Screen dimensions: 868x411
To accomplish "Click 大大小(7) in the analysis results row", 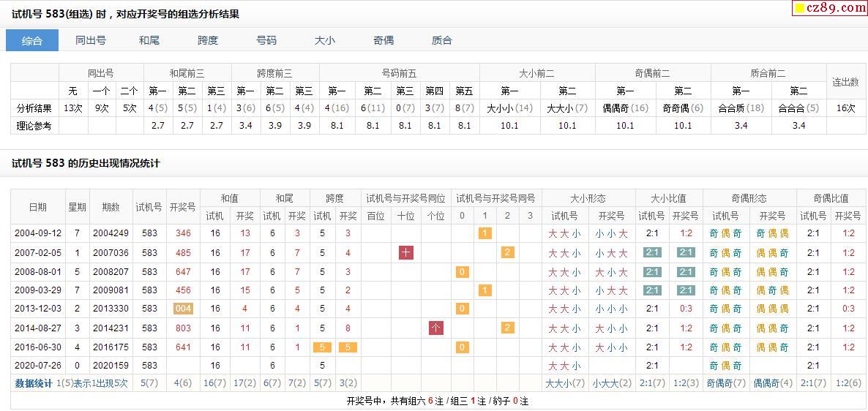I will pos(567,108).
